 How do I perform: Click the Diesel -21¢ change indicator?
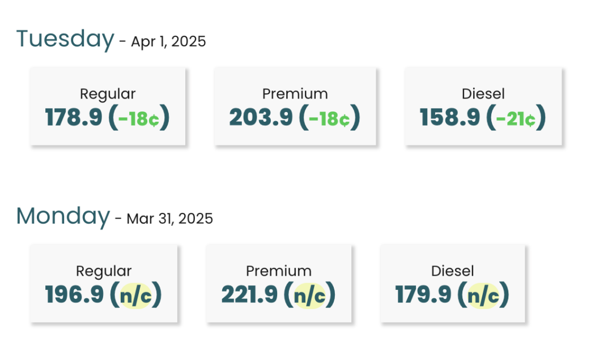coord(516,119)
